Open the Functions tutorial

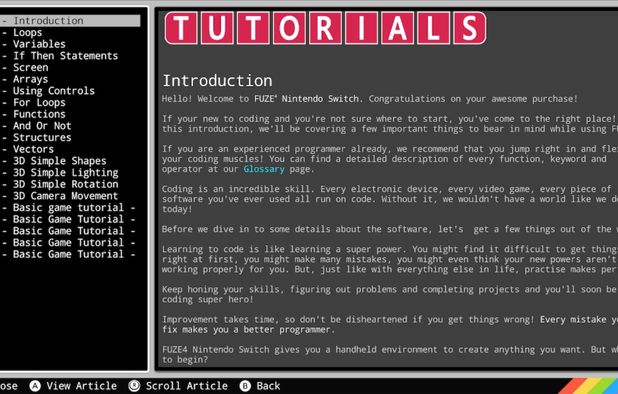click(39, 114)
